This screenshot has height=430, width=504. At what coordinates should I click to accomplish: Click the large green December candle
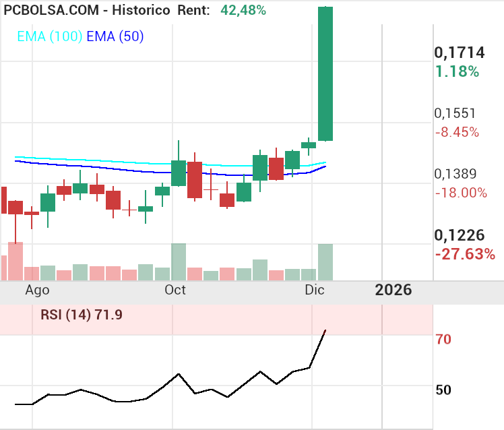coord(325,74)
